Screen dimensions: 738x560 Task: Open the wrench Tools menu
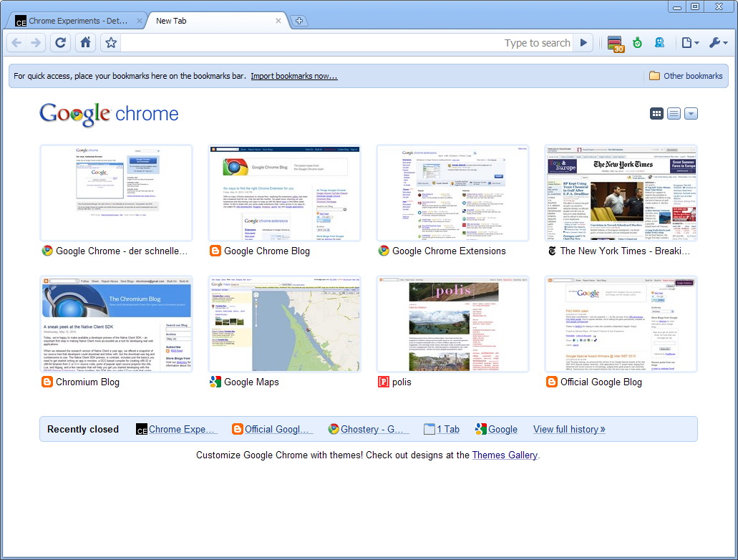coord(718,43)
